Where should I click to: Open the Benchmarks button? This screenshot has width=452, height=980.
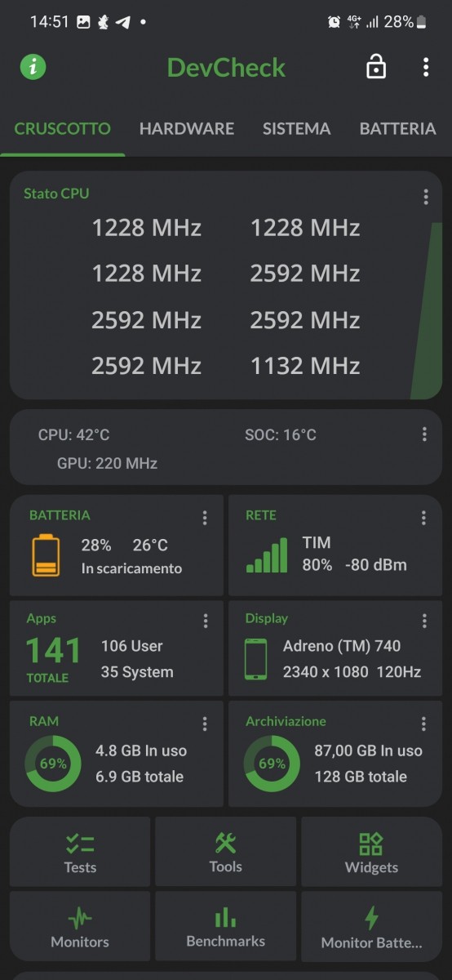[x=226, y=926]
